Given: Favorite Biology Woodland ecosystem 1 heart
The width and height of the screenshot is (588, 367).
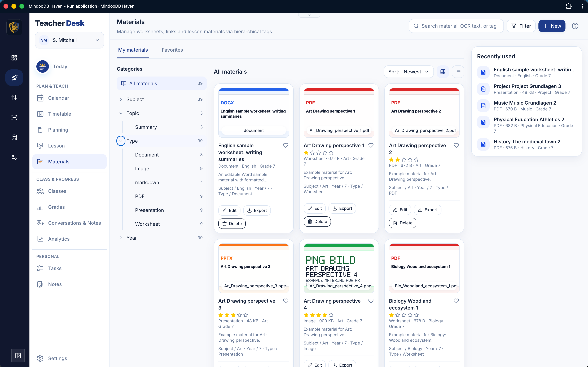Looking at the screenshot, I should pyautogui.click(x=456, y=301).
